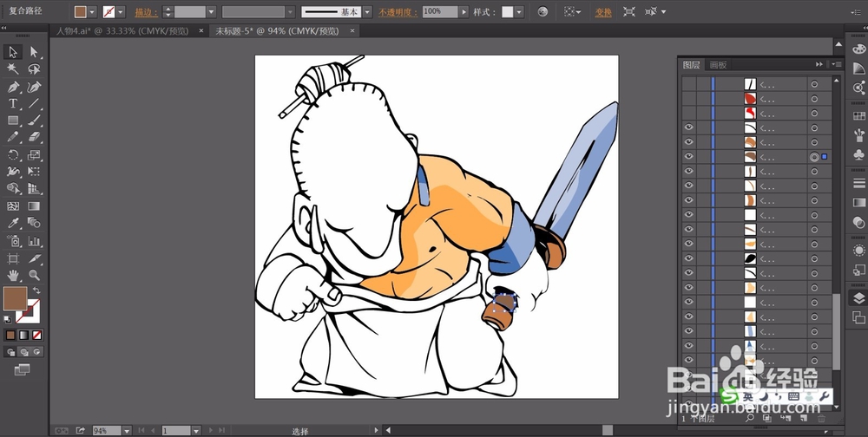This screenshot has height=437, width=868.
Task: Switch to the 图层 panel tab
Action: [692, 65]
